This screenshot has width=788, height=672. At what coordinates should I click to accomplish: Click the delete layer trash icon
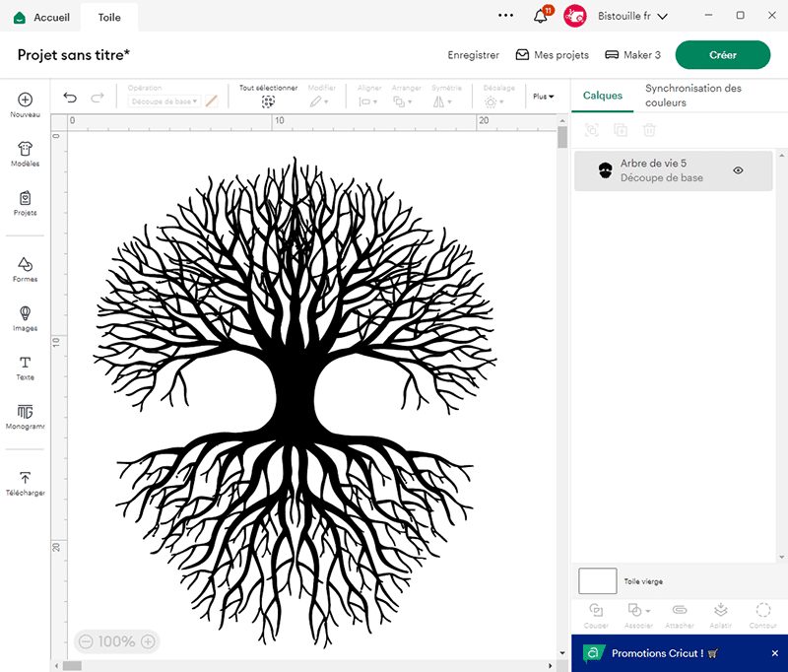(x=649, y=130)
